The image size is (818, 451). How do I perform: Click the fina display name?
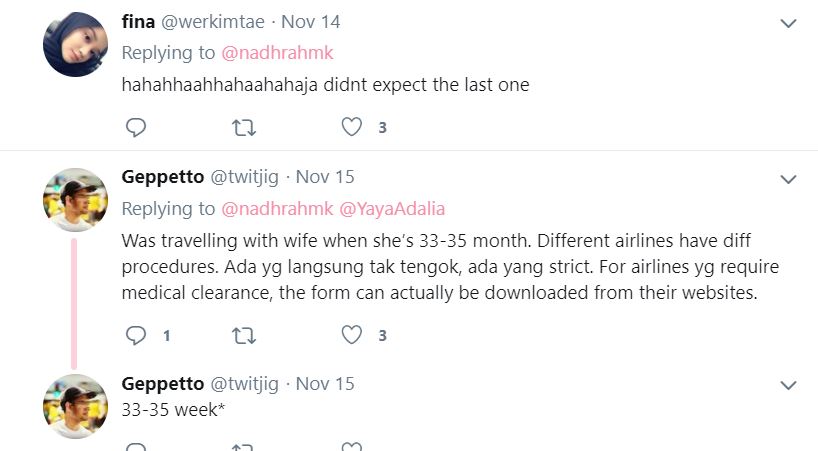(138, 22)
